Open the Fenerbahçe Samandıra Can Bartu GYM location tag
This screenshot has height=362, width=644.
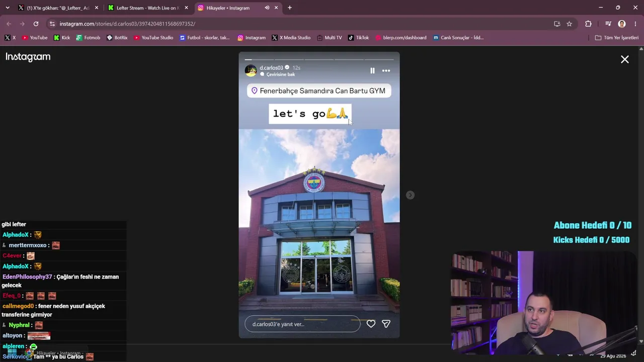point(319,91)
